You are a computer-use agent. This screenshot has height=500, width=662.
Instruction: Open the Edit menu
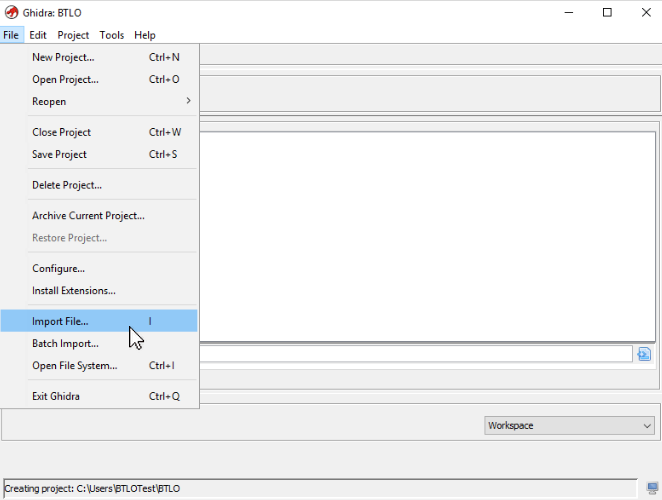click(38, 35)
